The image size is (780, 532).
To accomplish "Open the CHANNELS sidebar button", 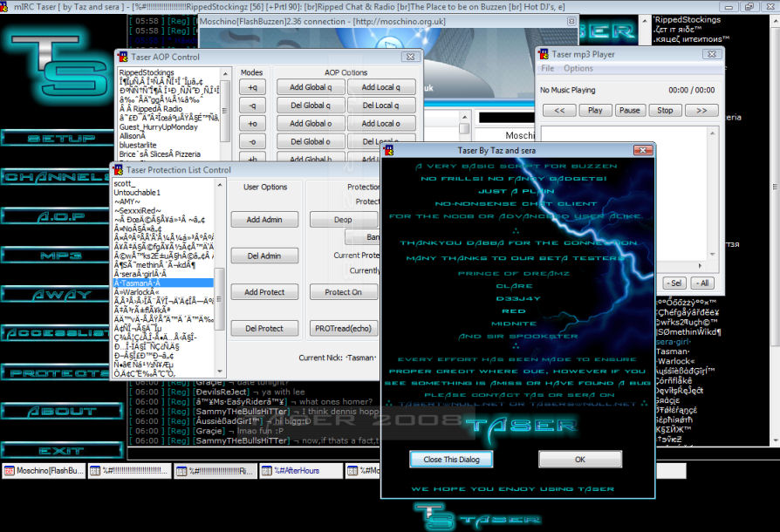I will click(x=56, y=177).
